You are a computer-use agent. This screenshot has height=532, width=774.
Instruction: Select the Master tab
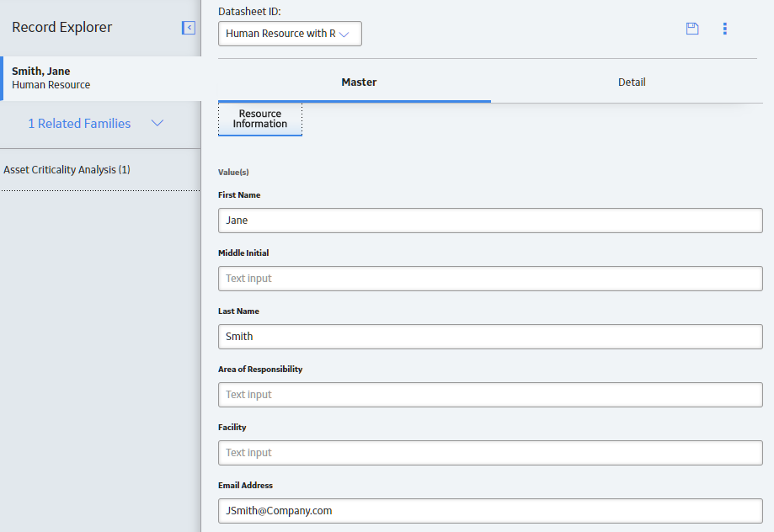click(359, 82)
